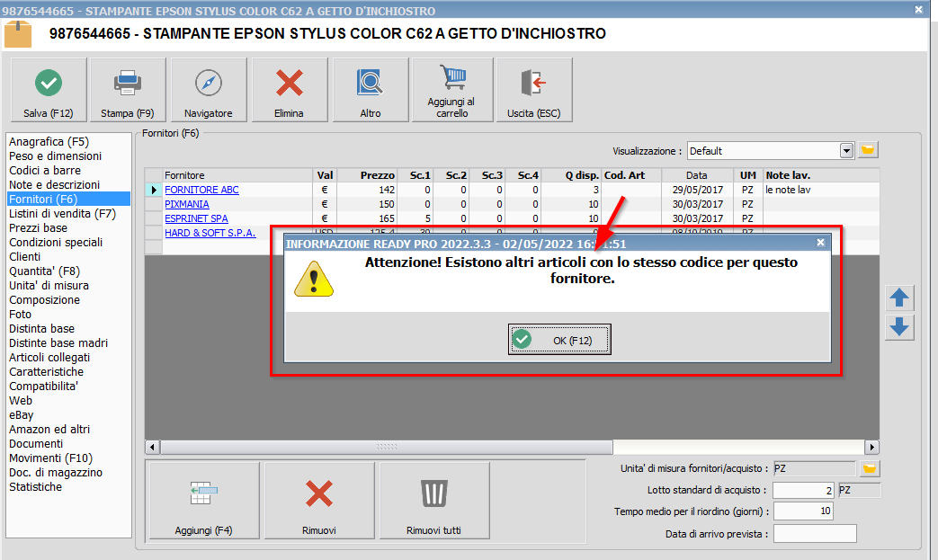
Task: Select Unita' di misura in the sidebar list
Action: point(49,285)
